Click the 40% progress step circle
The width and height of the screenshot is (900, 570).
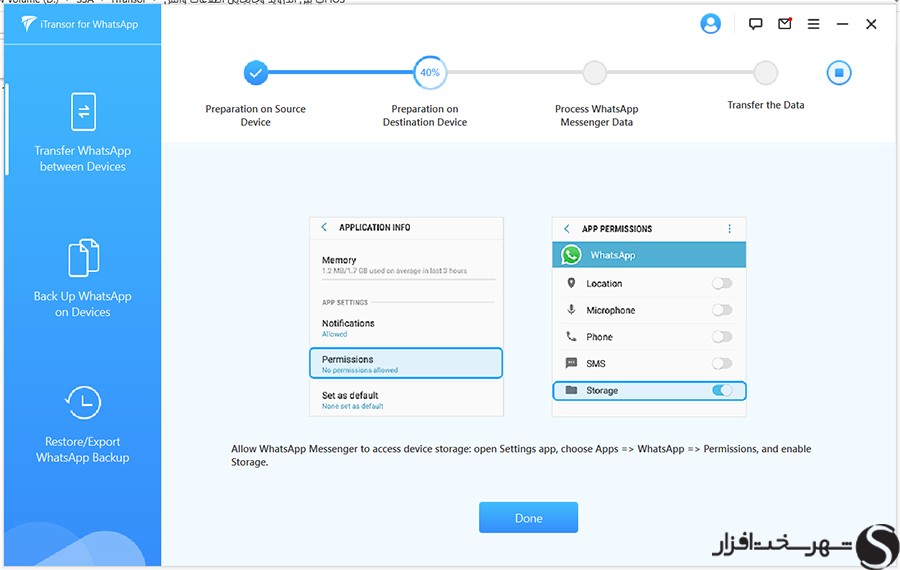coord(430,72)
